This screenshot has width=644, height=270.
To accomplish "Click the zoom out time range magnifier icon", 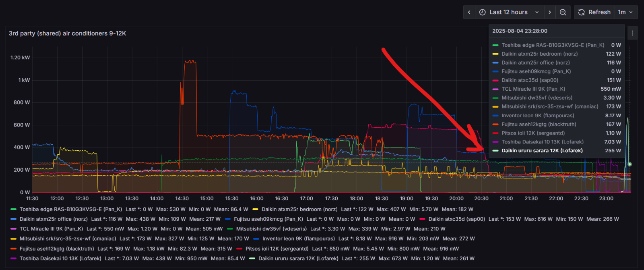I will [x=563, y=12].
